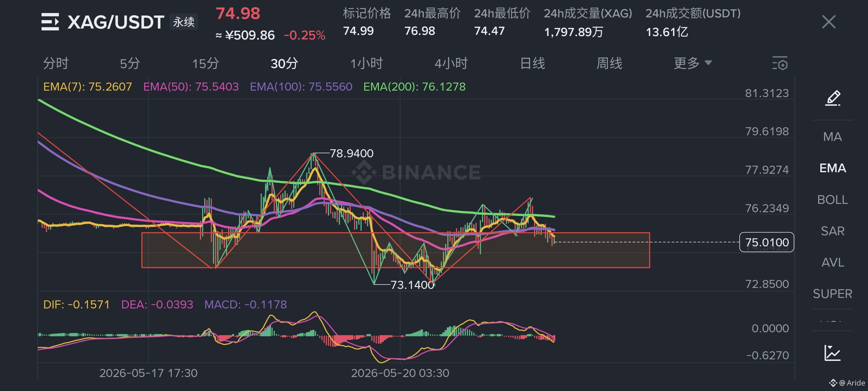Click the DIF: -0.1571 label
This screenshot has height=391, width=868.
(77, 304)
